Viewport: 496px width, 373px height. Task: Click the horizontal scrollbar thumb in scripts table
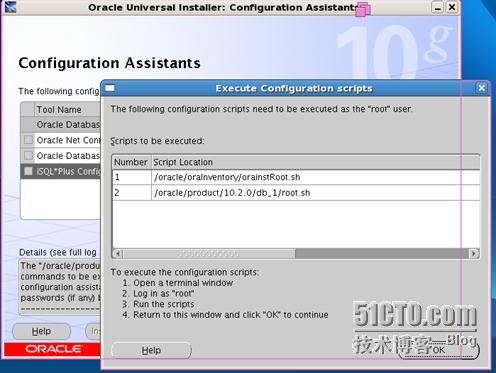point(209,253)
